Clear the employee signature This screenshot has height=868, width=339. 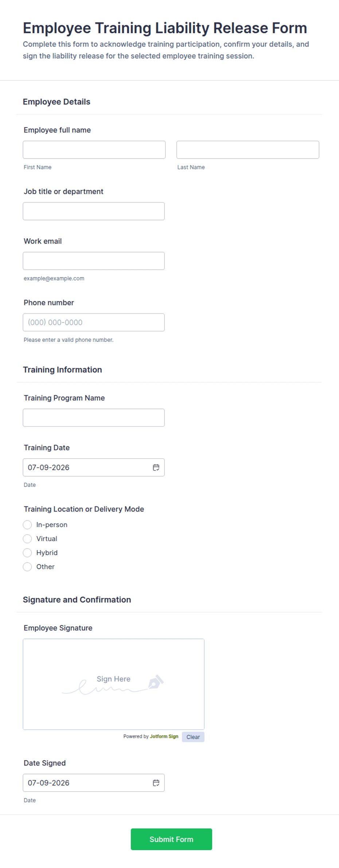(193, 737)
